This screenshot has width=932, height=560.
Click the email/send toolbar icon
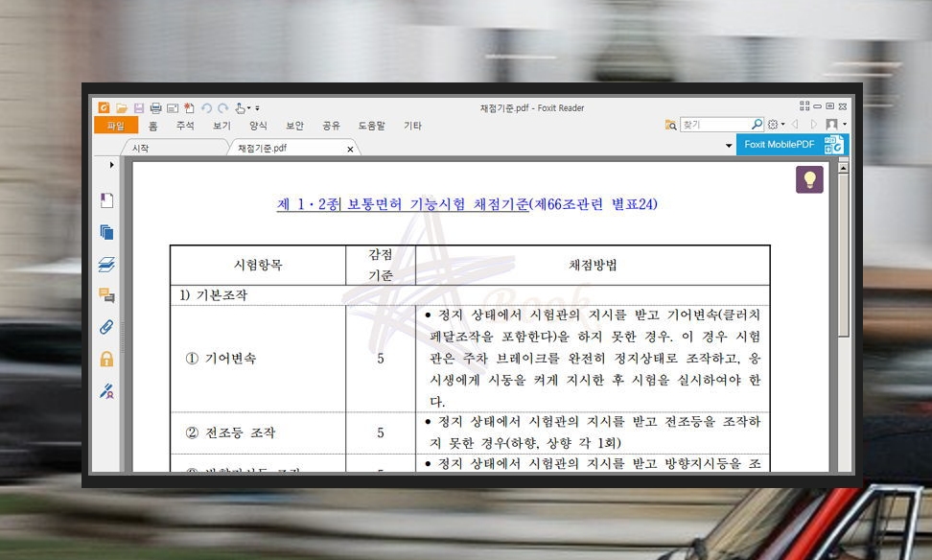(x=173, y=108)
